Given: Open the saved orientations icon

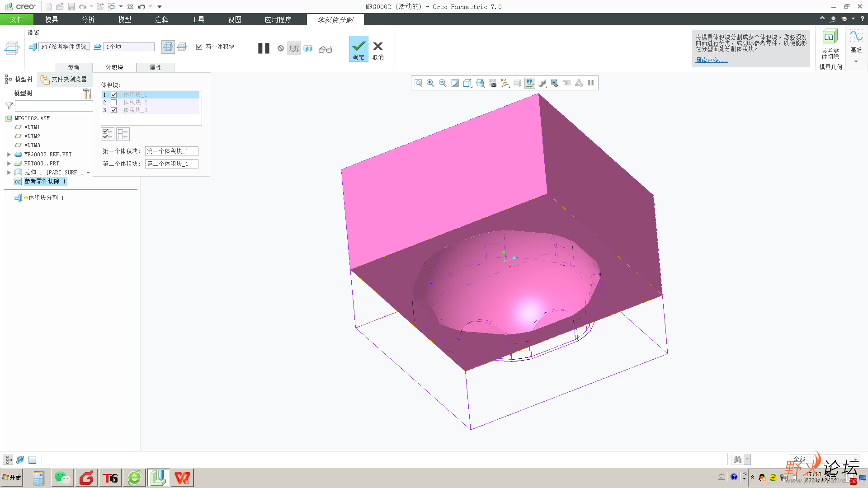Looking at the screenshot, I should pyautogui.click(x=480, y=83).
